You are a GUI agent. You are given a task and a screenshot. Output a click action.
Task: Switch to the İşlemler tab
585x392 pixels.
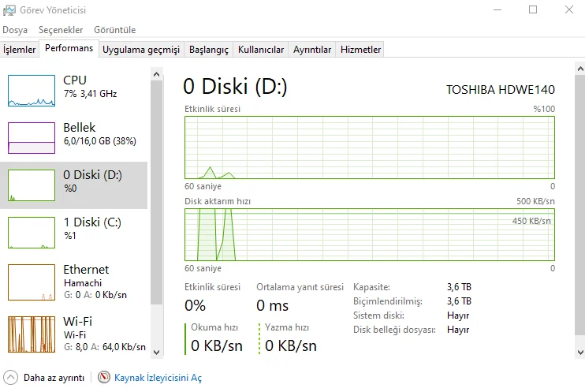pyautogui.click(x=20, y=50)
